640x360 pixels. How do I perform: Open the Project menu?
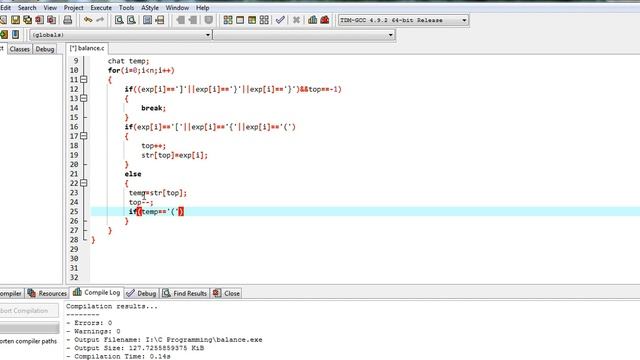[73, 8]
